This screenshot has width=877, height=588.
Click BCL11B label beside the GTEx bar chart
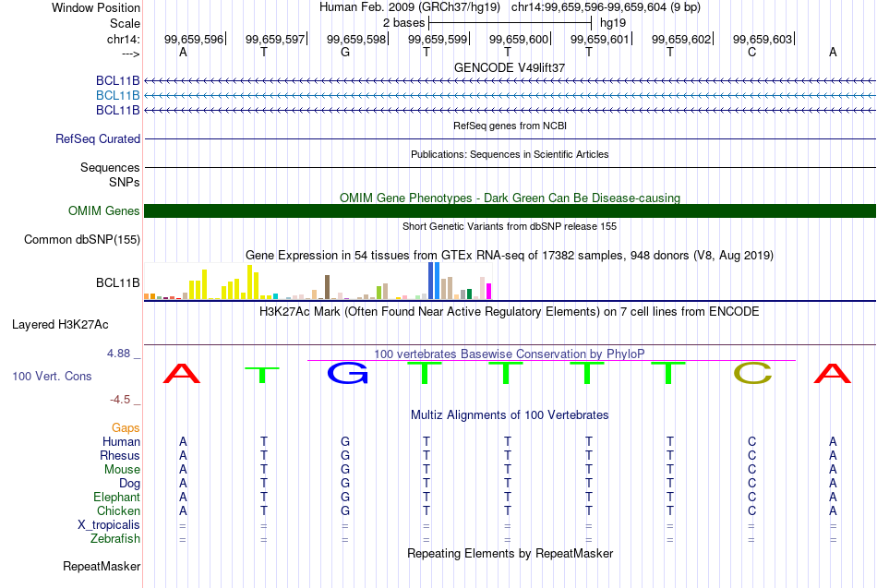point(118,283)
